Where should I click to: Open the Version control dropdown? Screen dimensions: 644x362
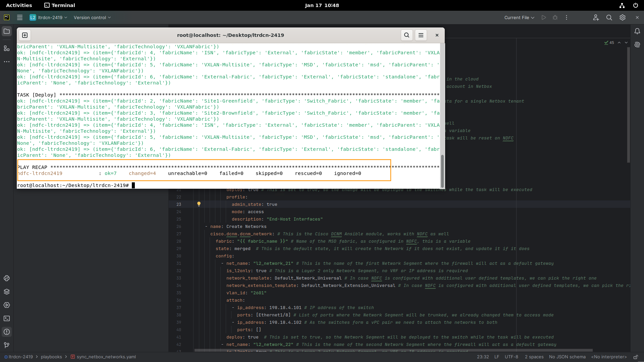pyautogui.click(x=92, y=17)
